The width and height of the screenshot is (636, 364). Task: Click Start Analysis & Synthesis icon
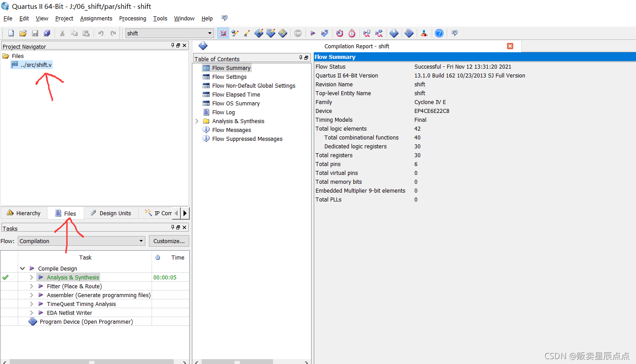(325, 33)
